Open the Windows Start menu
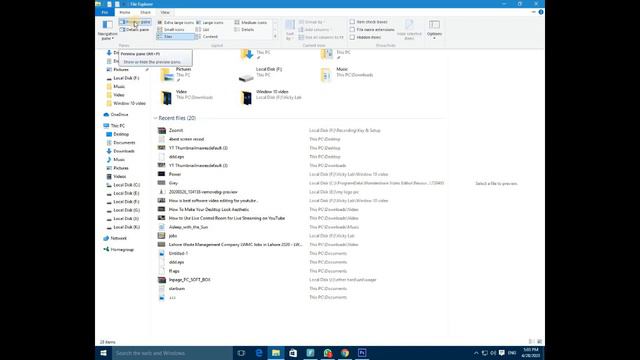Screen dimensions: 640x360 pyautogui.click(x=103, y=353)
